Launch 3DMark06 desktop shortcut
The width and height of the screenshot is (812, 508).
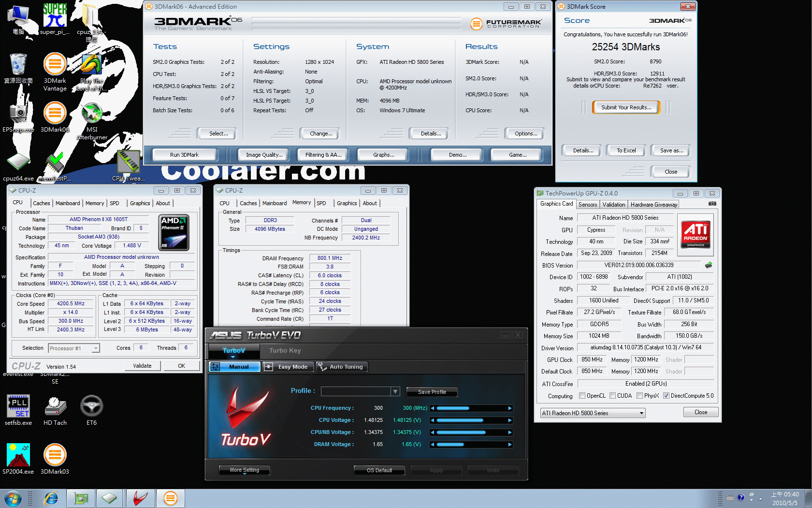(55, 117)
